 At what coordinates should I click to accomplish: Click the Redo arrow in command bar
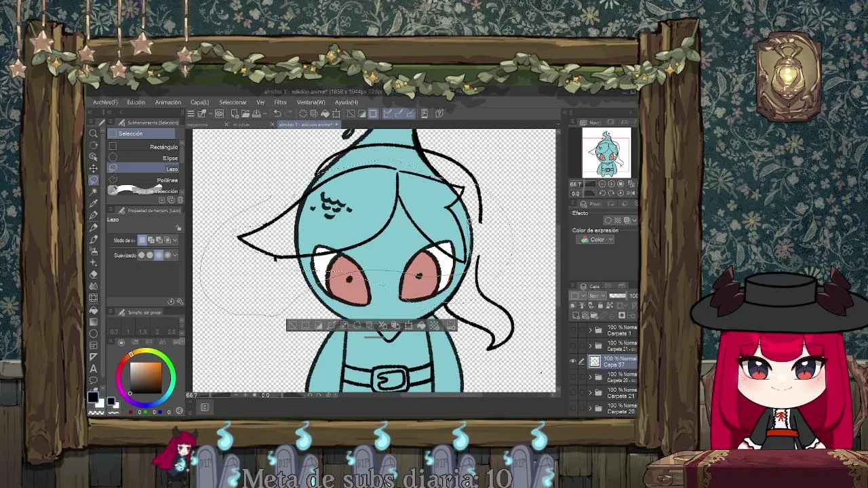(x=289, y=113)
